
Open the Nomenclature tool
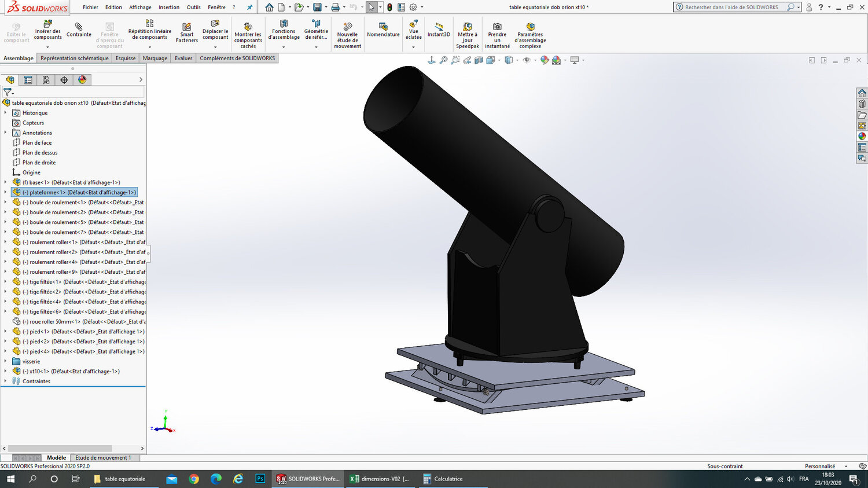click(x=383, y=30)
